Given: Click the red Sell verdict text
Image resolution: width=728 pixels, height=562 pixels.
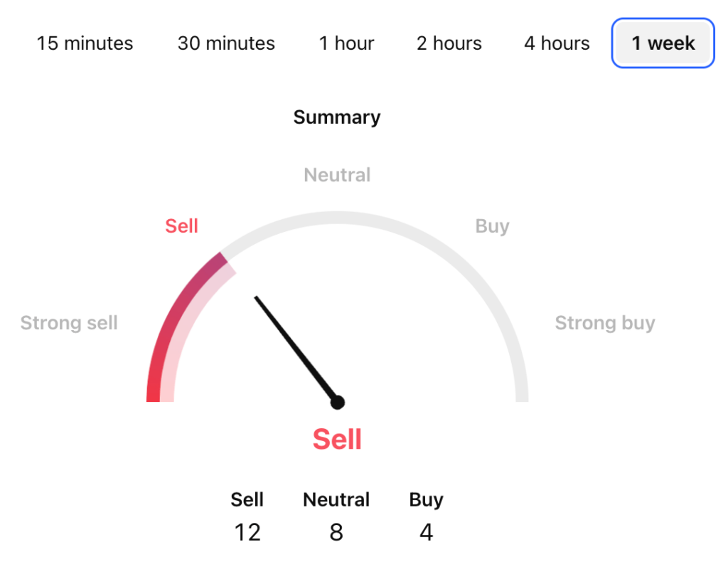Looking at the screenshot, I should 337,440.
